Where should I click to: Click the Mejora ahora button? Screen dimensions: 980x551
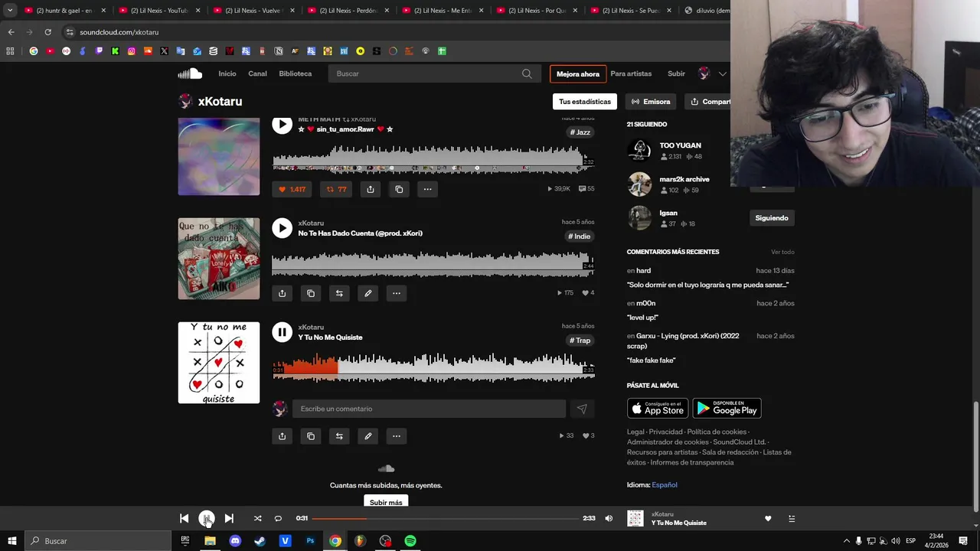click(x=578, y=74)
